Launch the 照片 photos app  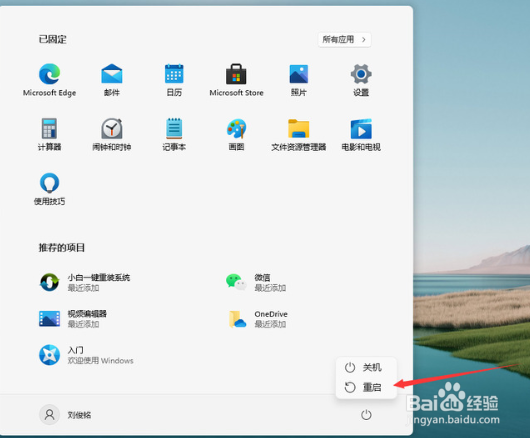(x=299, y=80)
